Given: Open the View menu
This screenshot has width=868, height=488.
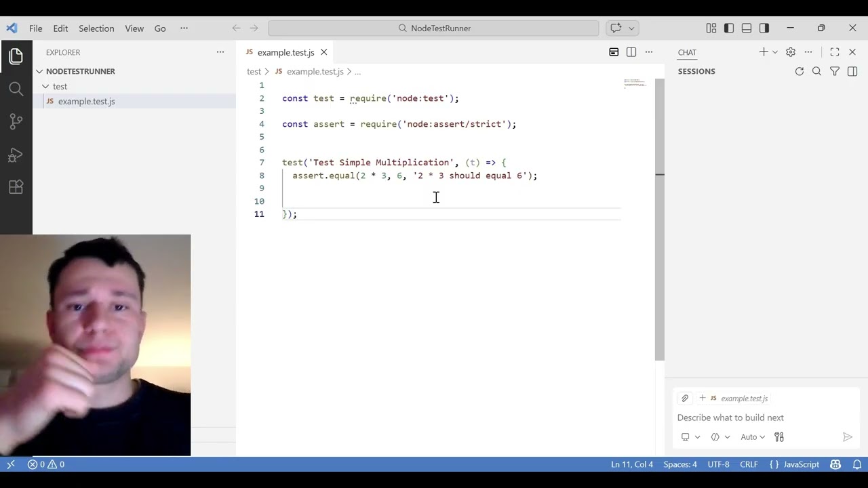Looking at the screenshot, I should pos(134,28).
